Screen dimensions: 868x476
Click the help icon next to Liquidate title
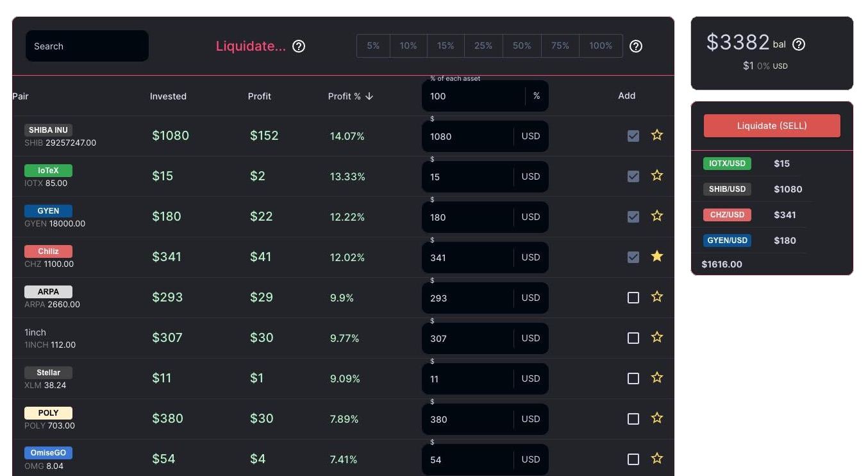(x=299, y=46)
